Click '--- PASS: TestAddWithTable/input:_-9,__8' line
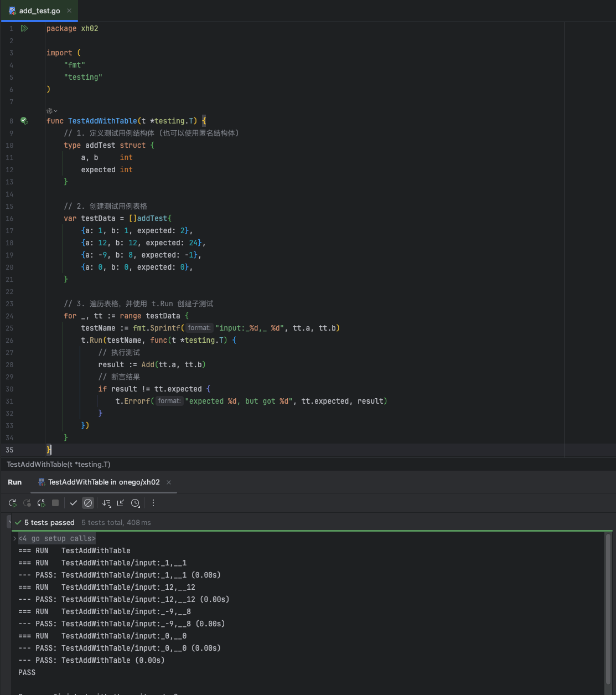The height and width of the screenshot is (695, 616). 122,624
